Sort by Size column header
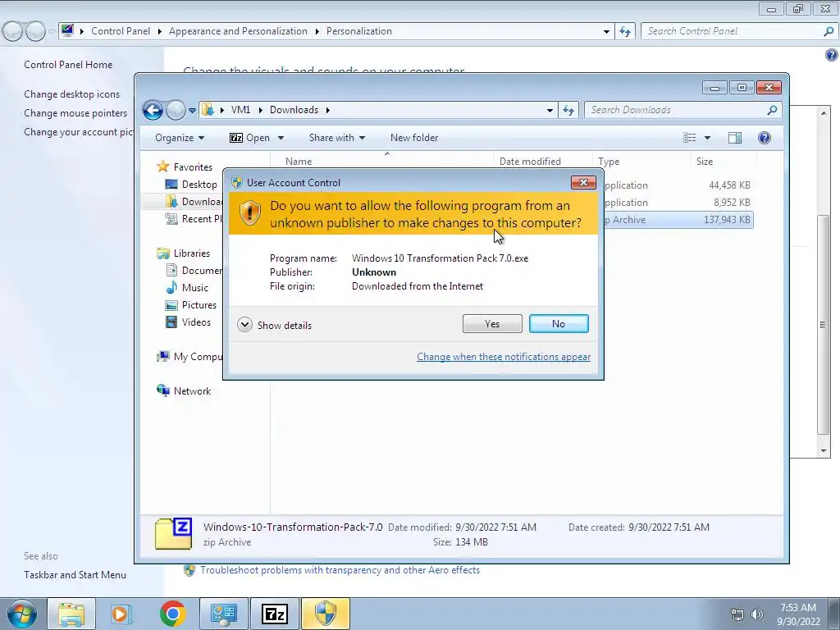The image size is (840, 630). point(705,162)
